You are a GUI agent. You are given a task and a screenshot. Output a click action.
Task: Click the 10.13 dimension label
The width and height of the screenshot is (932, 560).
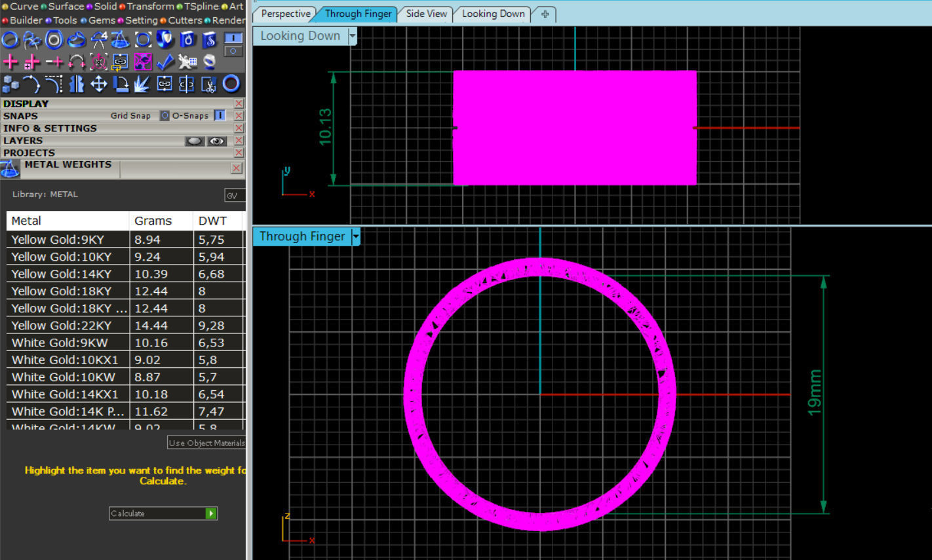(x=324, y=127)
